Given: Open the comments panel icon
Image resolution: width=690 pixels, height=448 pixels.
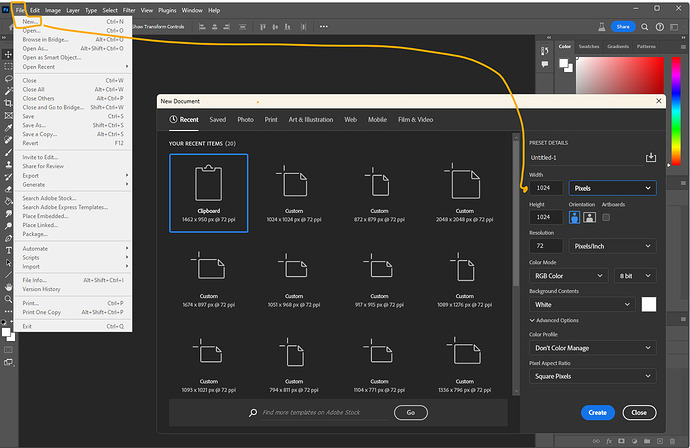Looking at the screenshot, I should click(x=545, y=64).
